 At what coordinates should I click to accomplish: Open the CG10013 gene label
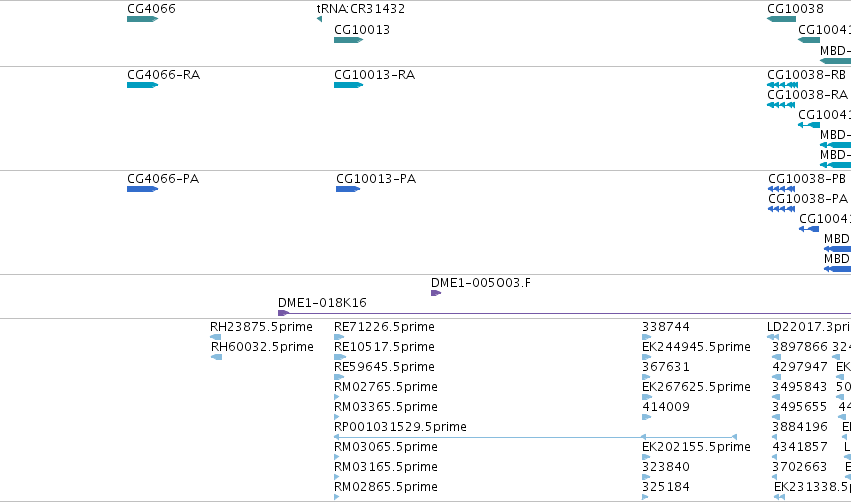click(x=362, y=29)
